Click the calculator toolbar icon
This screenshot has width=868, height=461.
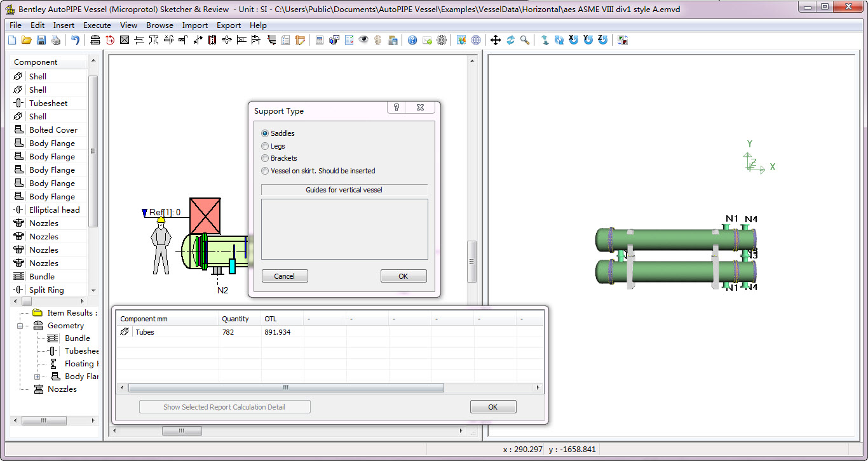point(320,40)
